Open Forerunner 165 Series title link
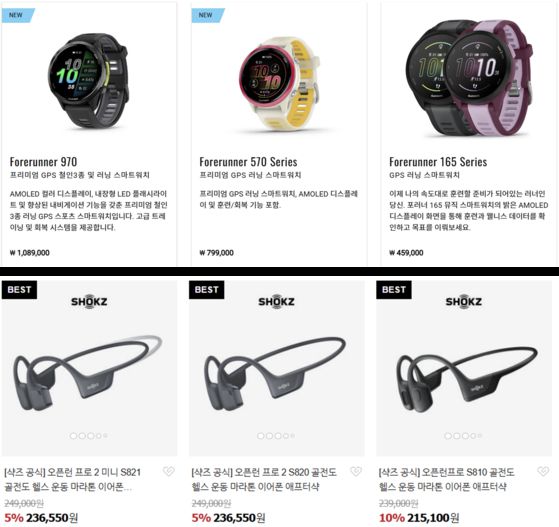The height and width of the screenshot is (527, 559). tap(438, 162)
